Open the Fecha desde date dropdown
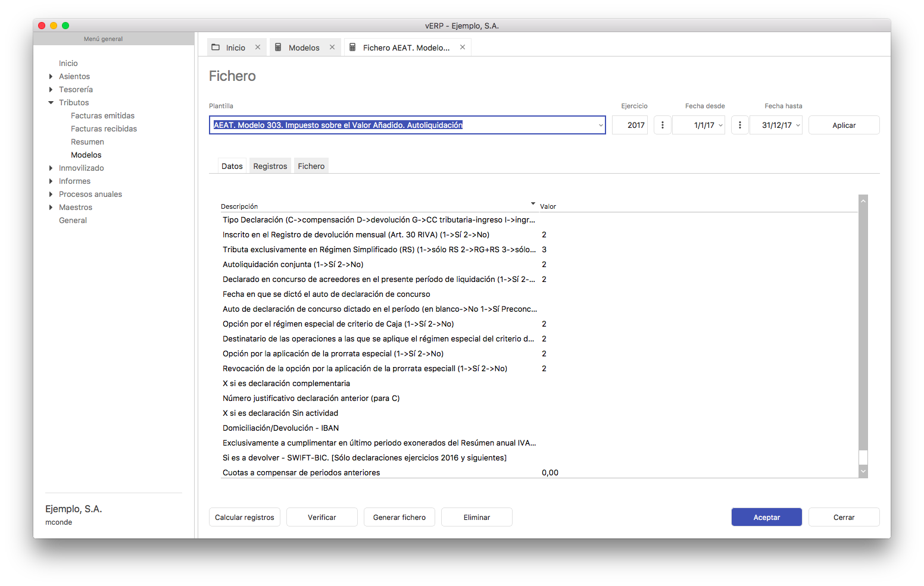This screenshot has height=586, width=924. [x=720, y=126]
